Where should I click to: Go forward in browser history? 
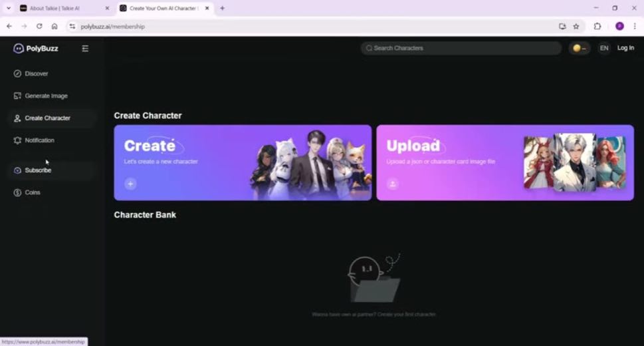click(x=24, y=27)
